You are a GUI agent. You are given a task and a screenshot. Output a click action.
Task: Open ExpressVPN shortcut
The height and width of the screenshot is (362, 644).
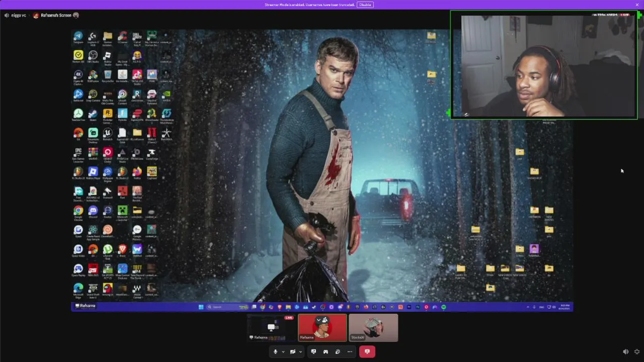click(137, 115)
